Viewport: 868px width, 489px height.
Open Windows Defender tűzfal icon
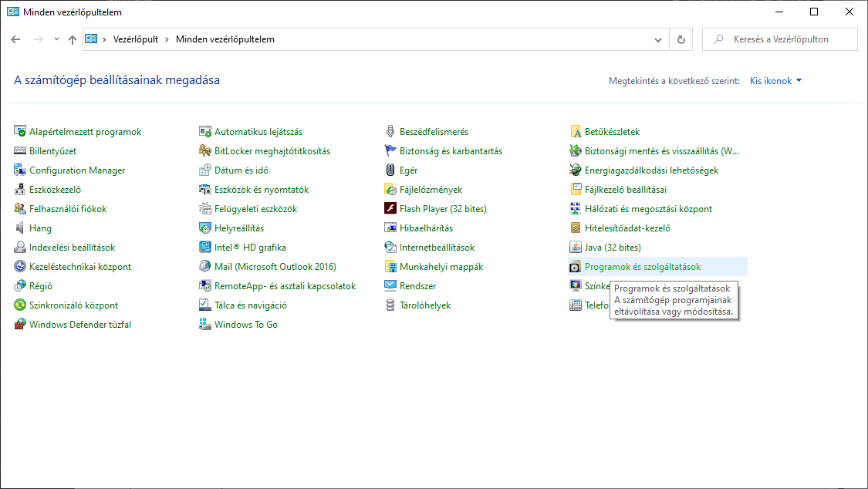pyautogui.click(x=20, y=325)
